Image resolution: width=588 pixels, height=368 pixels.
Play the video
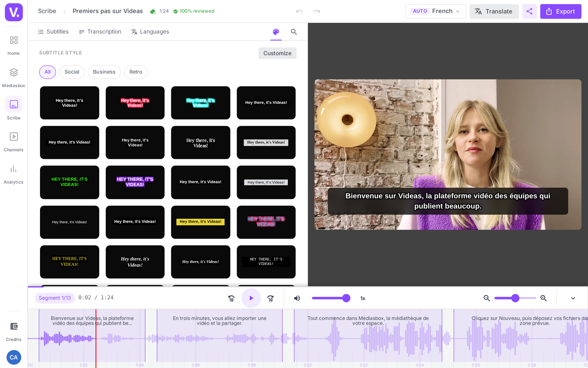[x=251, y=298]
